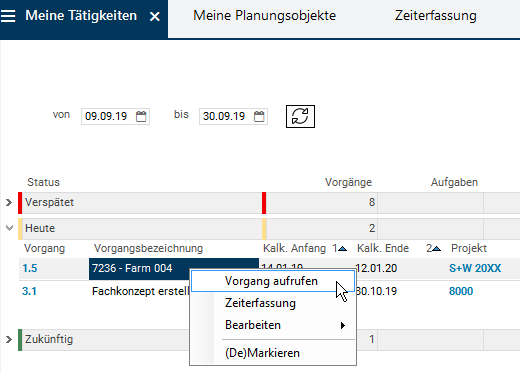520x373 pixels.
Task: Choose Zeiterfassung in context menu
Action: point(260,303)
